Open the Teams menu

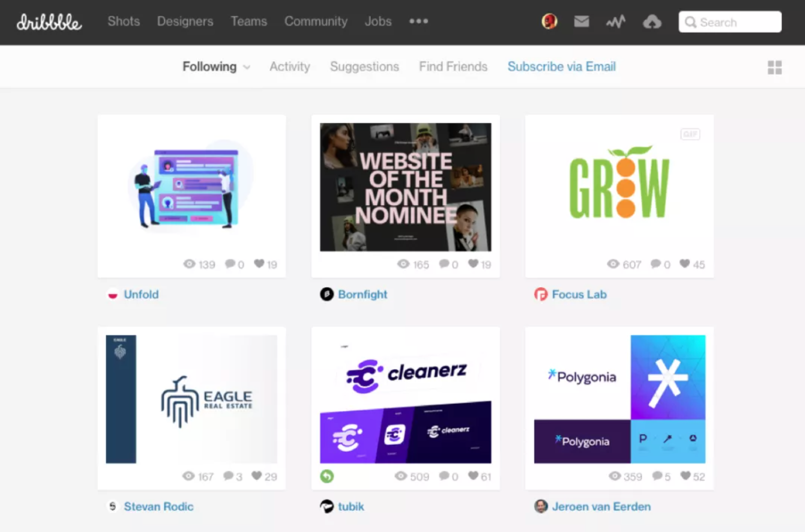click(x=249, y=21)
